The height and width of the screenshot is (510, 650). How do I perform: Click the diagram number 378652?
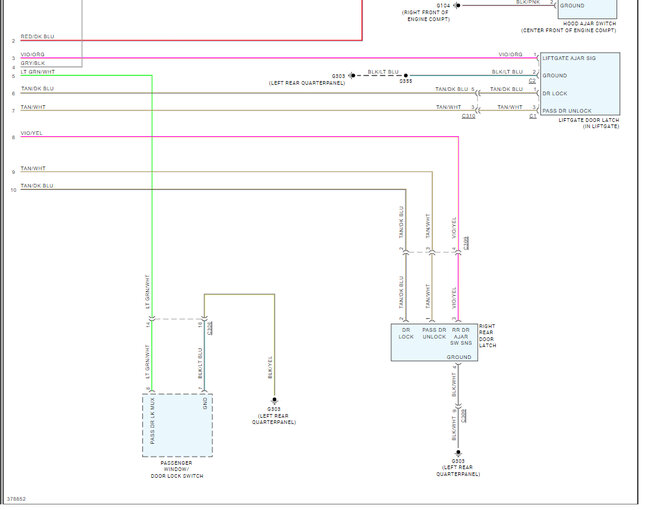(16, 499)
